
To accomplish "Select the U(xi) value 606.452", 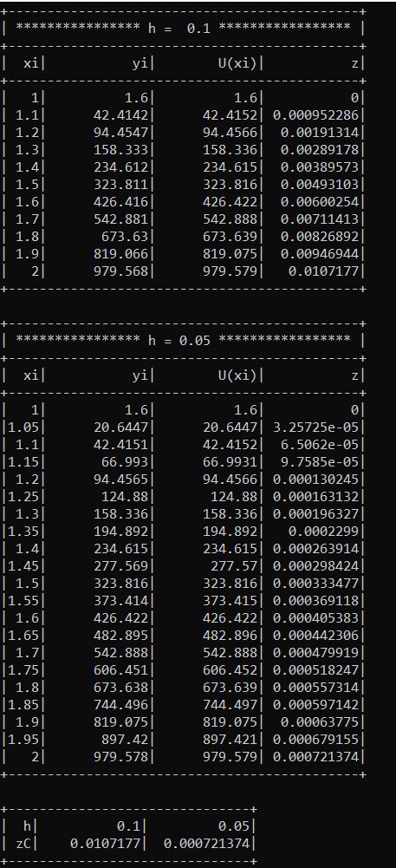I will point(230,669).
